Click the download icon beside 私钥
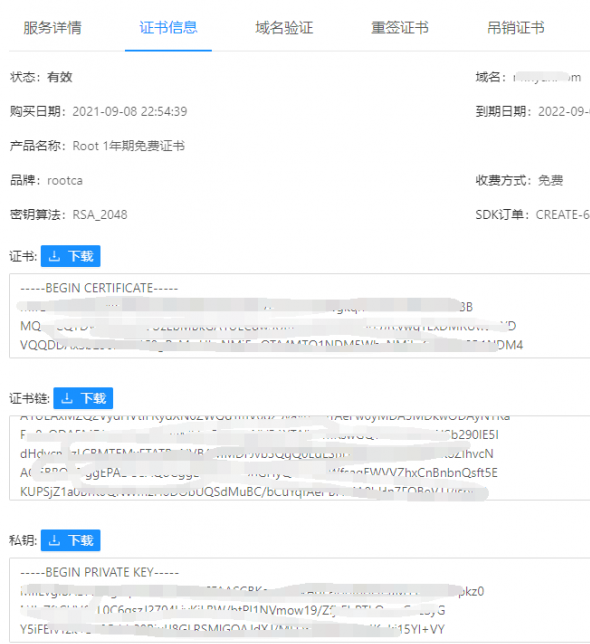Image resolution: width=590 pixels, height=644 pixels. 54,540
